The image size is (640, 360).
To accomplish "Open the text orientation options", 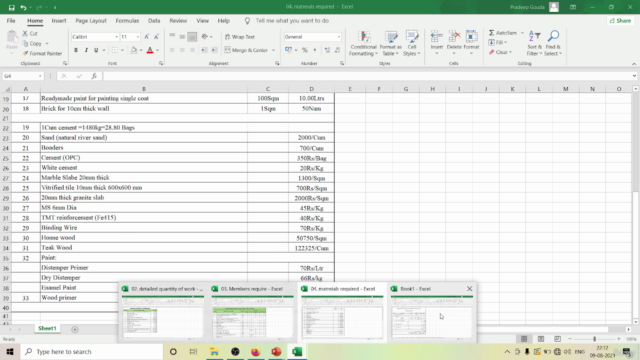I will coord(207,37).
